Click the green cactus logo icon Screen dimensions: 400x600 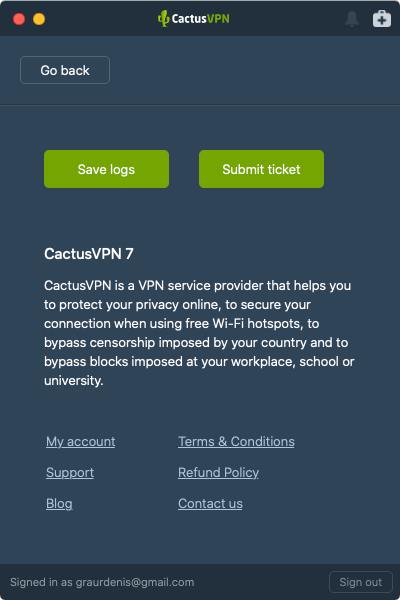click(163, 18)
